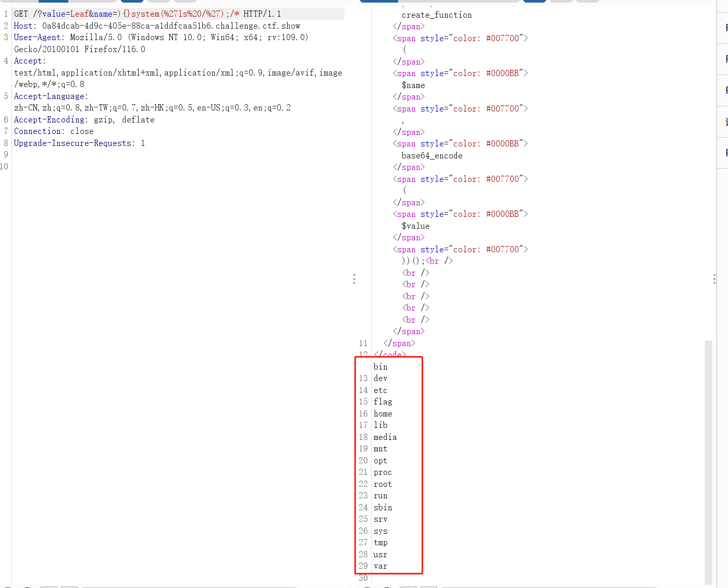Viewport: 728px width, 588px height.
Task: Click the 'User-Agent:' header name
Action: (40, 38)
